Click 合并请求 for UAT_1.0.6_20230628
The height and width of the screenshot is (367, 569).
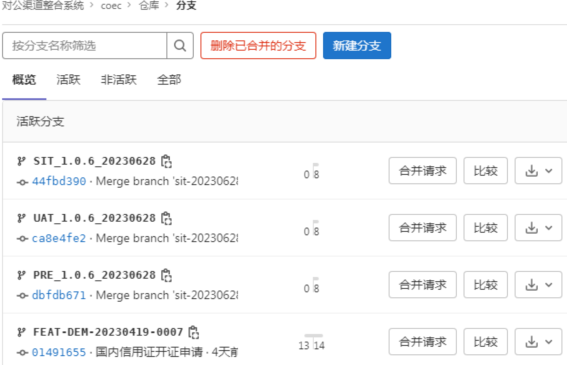tap(423, 228)
